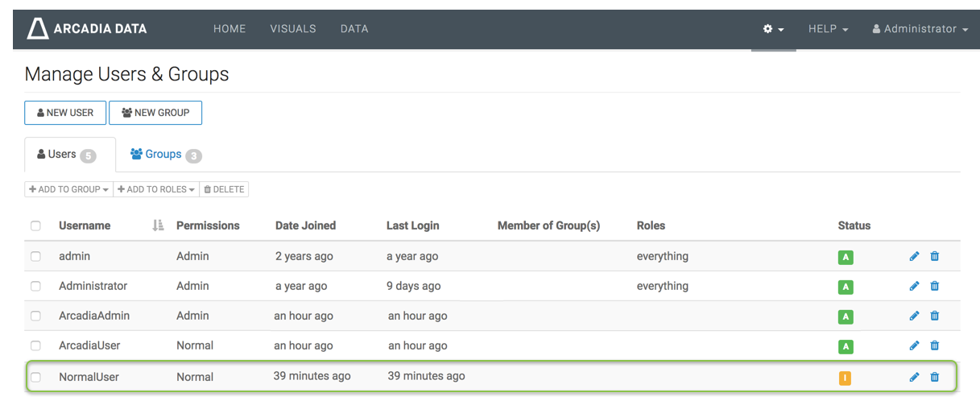Select the NormalUser row checkbox
The image size is (980, 397).
point(35,377)
